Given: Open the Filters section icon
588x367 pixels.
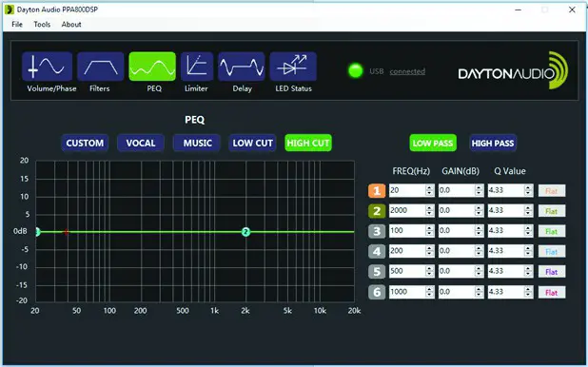Looking at the screenshot, I should click(101, 67).
